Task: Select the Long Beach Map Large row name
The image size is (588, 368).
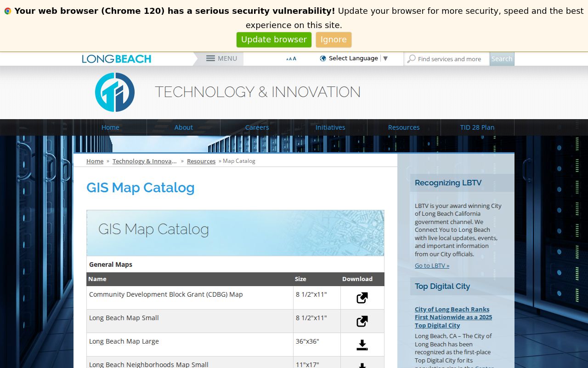Action: [x=124, y=341]
